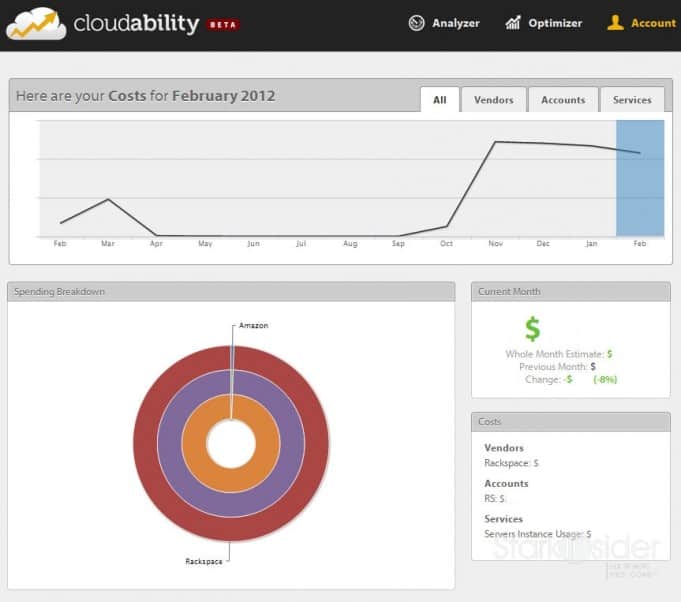Screen dimensions: 681x602
Task: Click the Rackspace vendor cost entry
Action: tap(511, 463)
